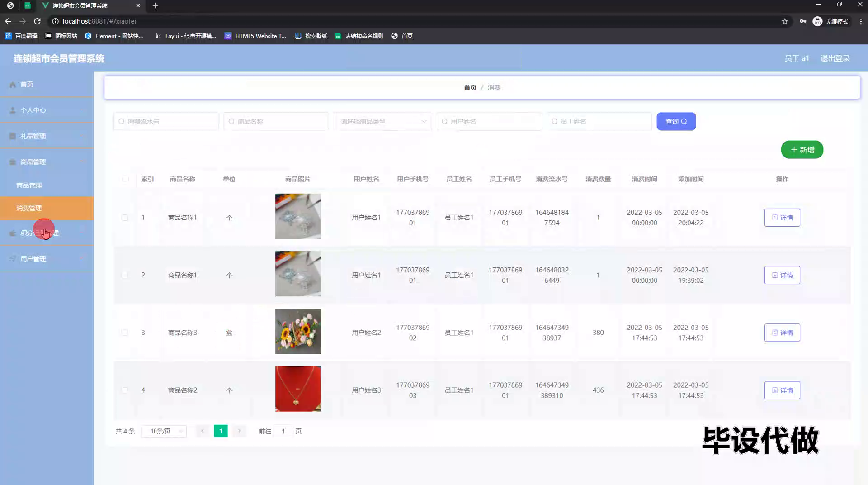Image resolution: width=868 pixels, height=485 pixels.
Task: Click 员工 a1 user label
Action: pyautogui.click(x=797, y=58)
